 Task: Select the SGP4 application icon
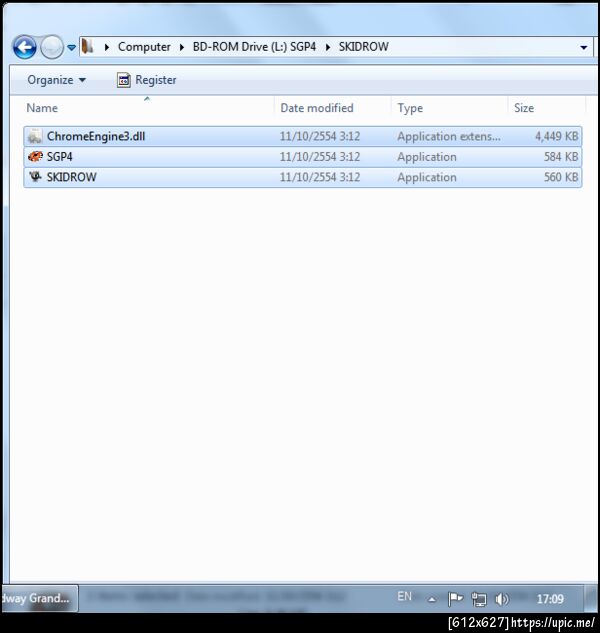(x=35, y=156)
